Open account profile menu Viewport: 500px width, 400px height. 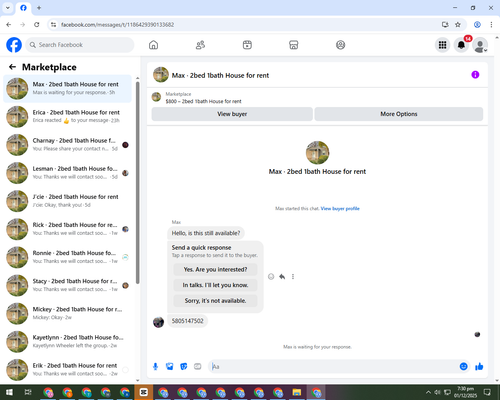[x=480, y=45]
